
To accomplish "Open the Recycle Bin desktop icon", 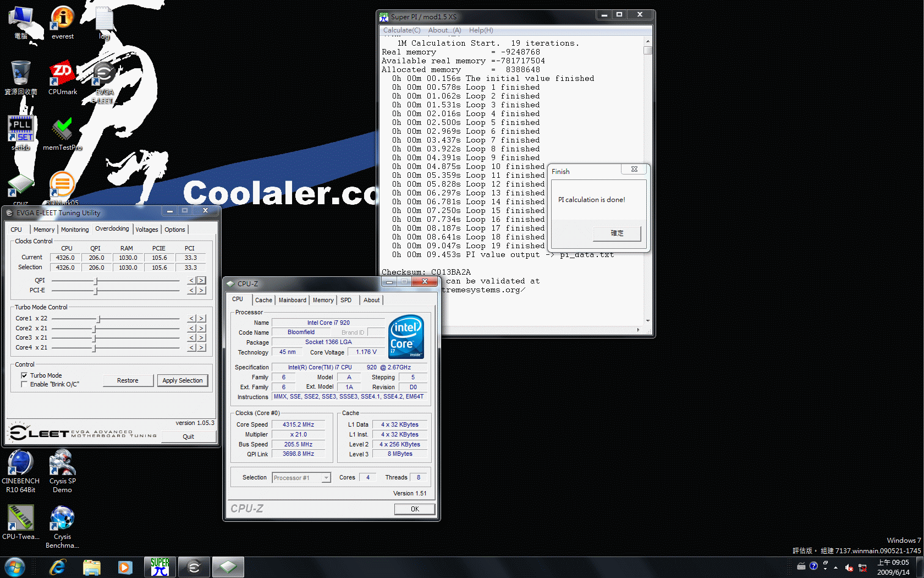I will click(21, 78).
